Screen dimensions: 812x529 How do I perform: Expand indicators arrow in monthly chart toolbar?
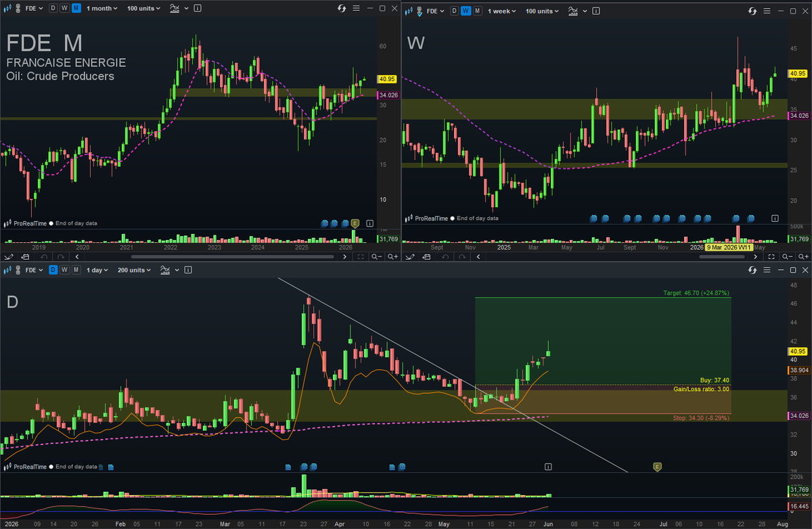(186, 8)
